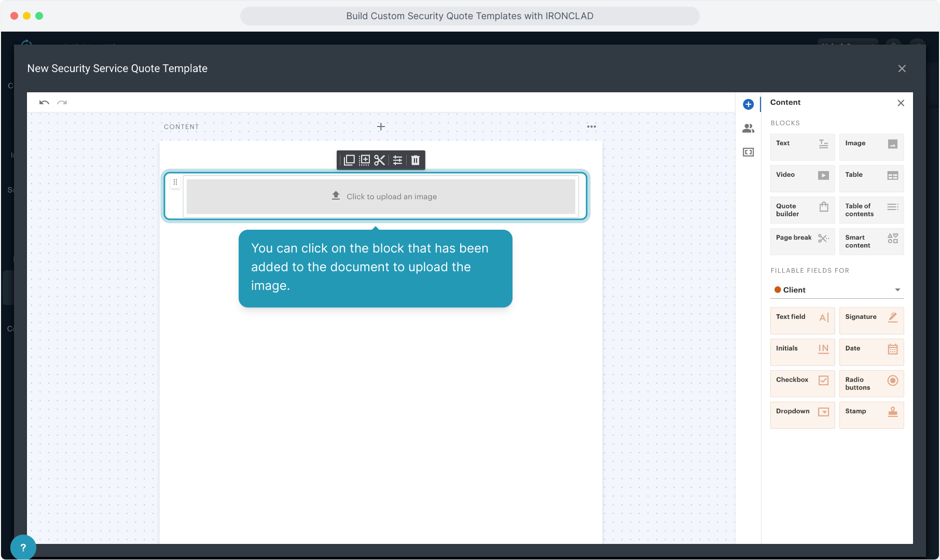Click the undo arrow icon
The height and width of the screenshot is (560, 940).
click(44, 103)
